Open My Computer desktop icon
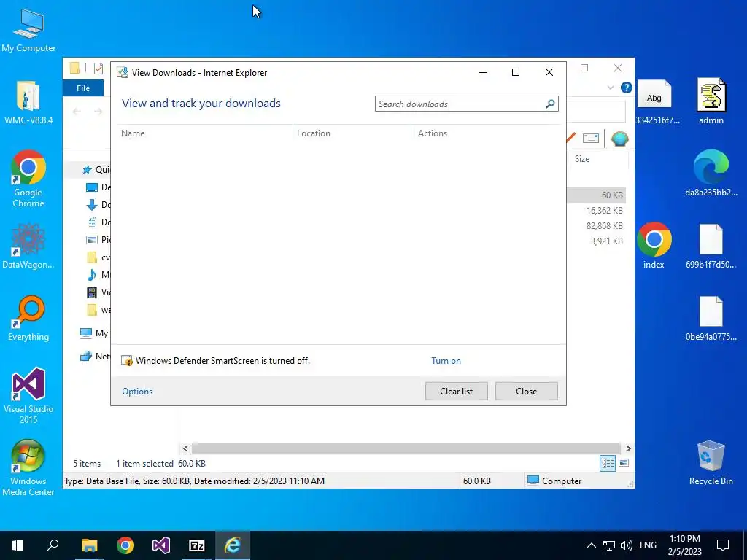Image resolution: width=747 pixels, height=560 pixels. (x=28, y=29)
